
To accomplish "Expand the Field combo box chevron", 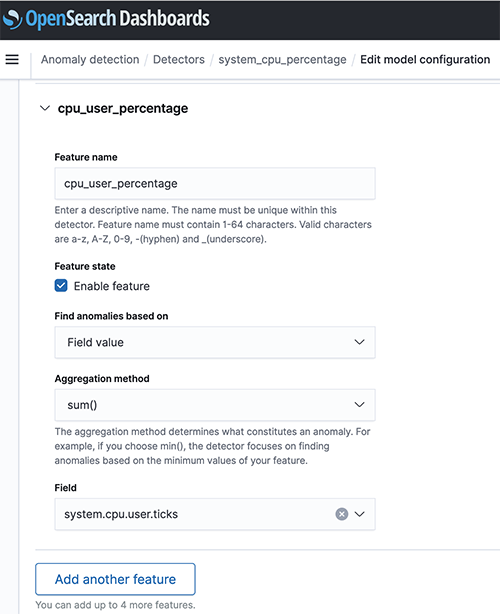I will pyautogui.click(x=360, y=514).
